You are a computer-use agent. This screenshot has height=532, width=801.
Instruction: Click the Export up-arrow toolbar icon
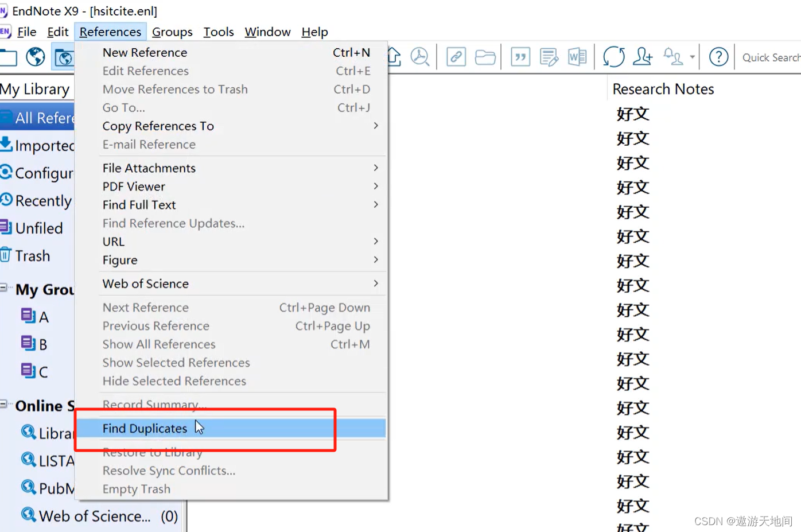point(394,57)
